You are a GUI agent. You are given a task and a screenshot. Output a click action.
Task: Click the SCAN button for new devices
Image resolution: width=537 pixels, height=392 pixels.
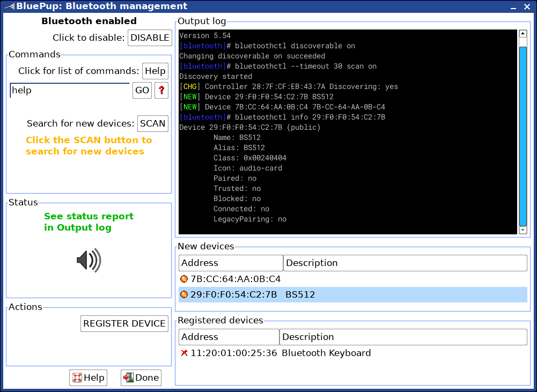(153, 123)
